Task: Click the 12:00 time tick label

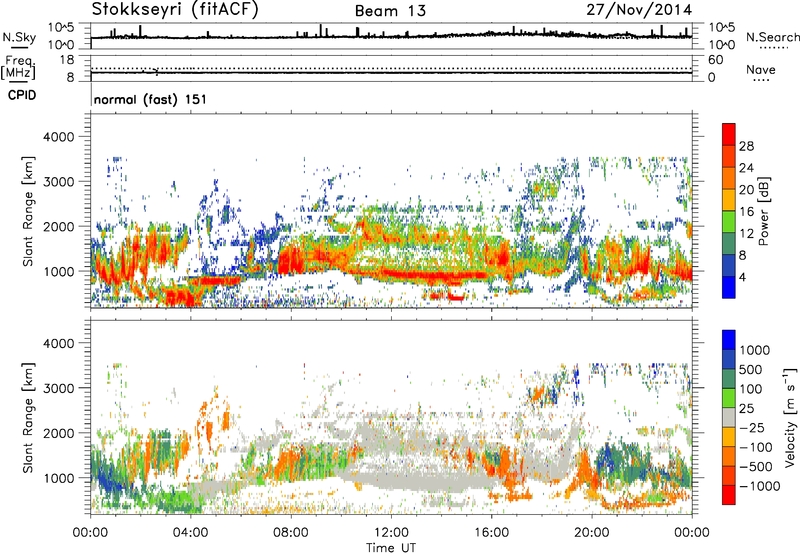Action: (391, 533)
